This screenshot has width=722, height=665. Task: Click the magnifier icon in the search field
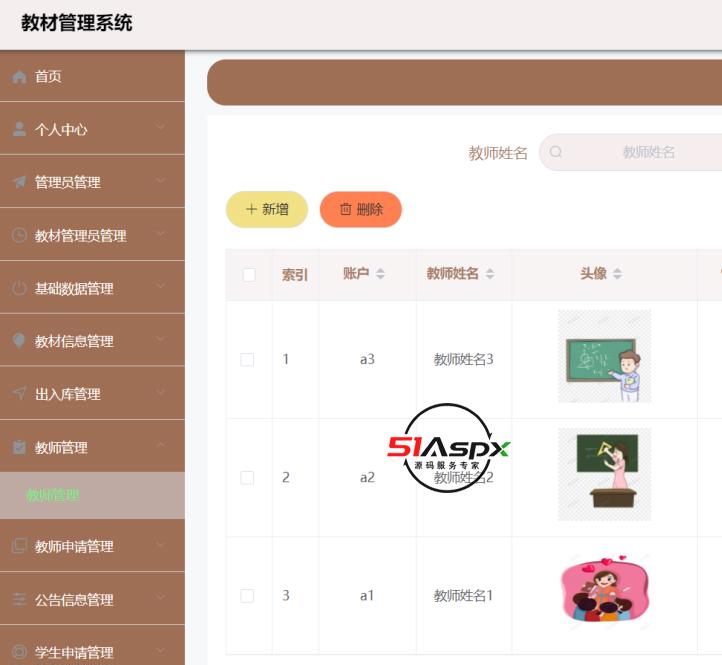(x=556, y=152)
